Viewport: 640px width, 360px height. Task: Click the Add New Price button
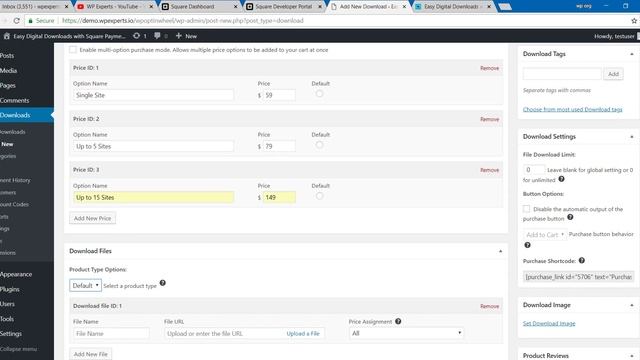tap(92, 218)
